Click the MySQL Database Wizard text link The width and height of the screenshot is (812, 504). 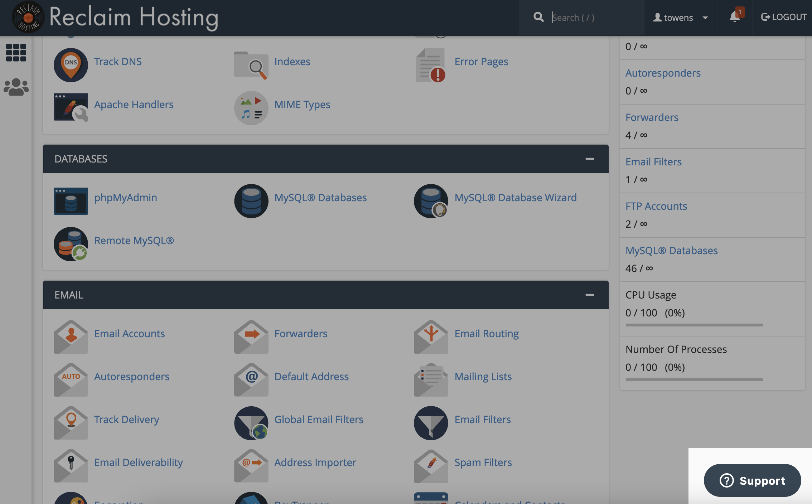point(516,198)
